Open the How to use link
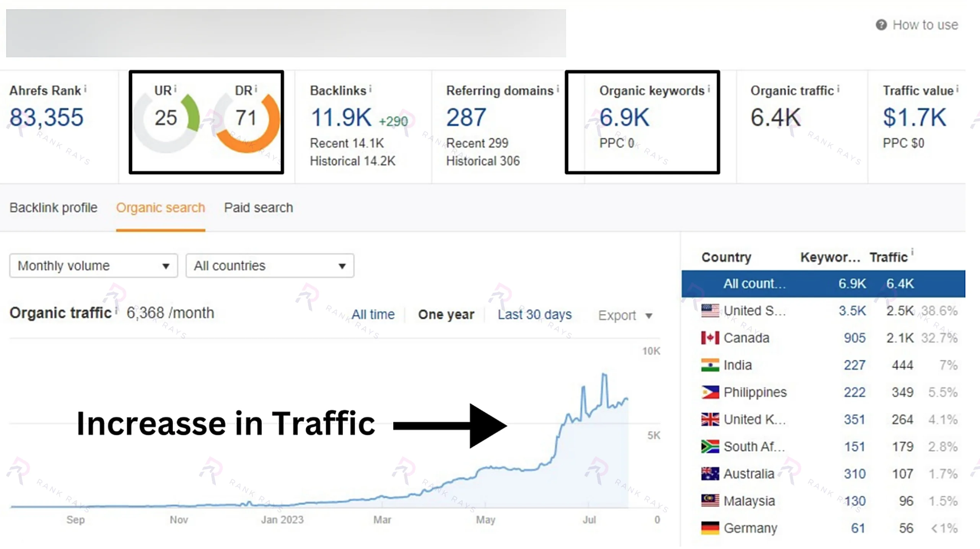Screen dimensions: 980x549 [x=925, y=25]
